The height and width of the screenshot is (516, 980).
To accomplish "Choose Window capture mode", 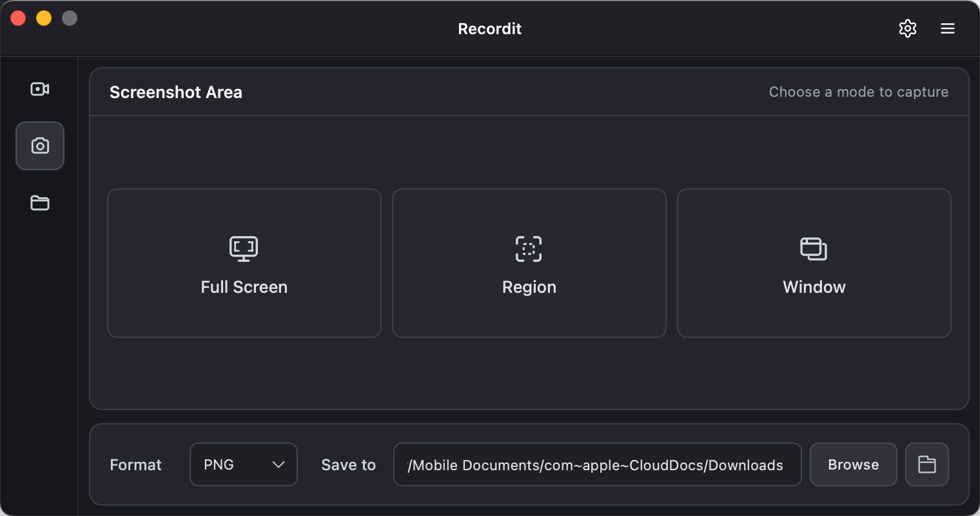I will (814, 263).
